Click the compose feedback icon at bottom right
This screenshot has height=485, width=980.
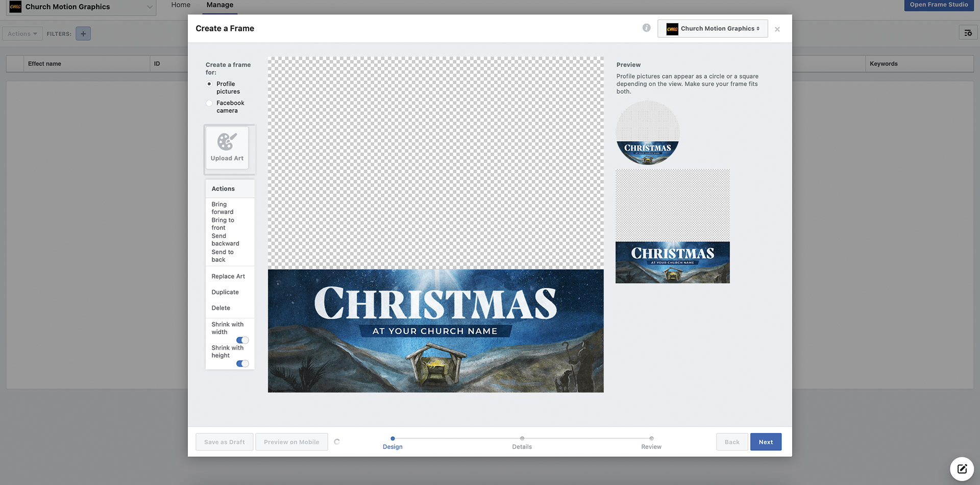point(962,469)
